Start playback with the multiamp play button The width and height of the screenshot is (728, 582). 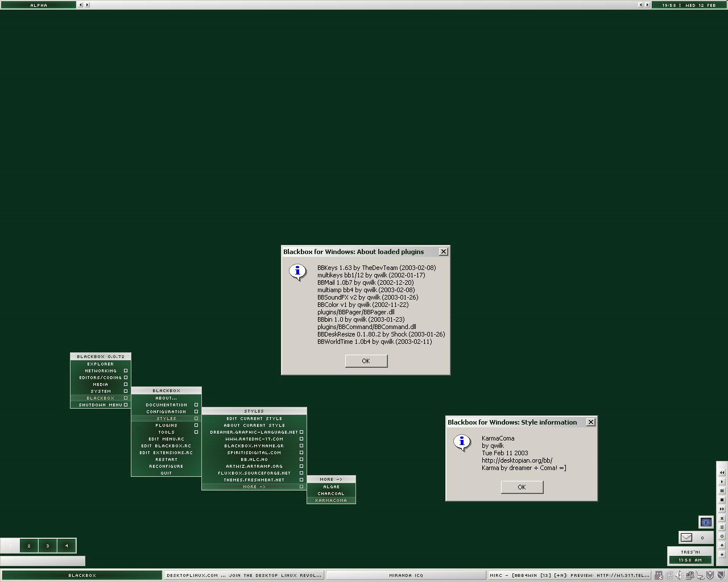pos(722,482)
